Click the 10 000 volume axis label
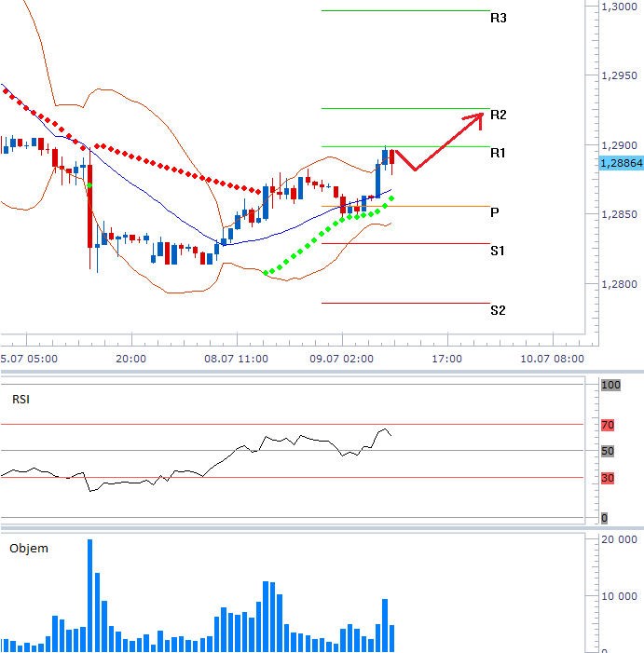 (619, 596)
